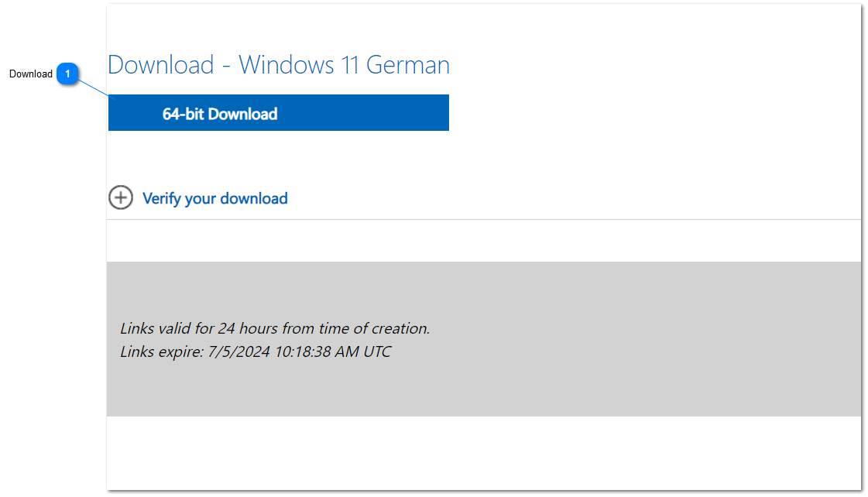Open the Verify your download link
The width and height of the screenshot is (868, 497).
[214, 199]
